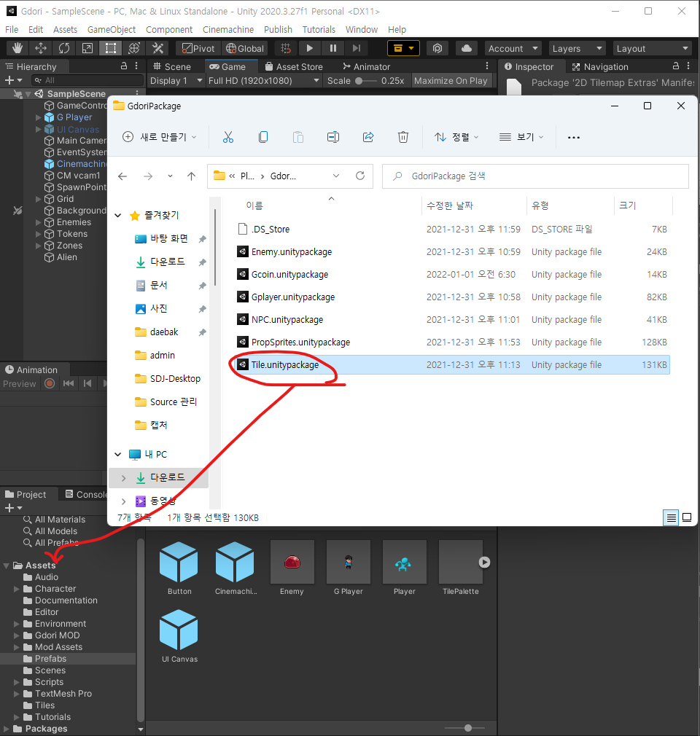Open Full HD (1920x1080) resolution dropdown
Viewport: 700px width, 736px height.
pos(263,81)
